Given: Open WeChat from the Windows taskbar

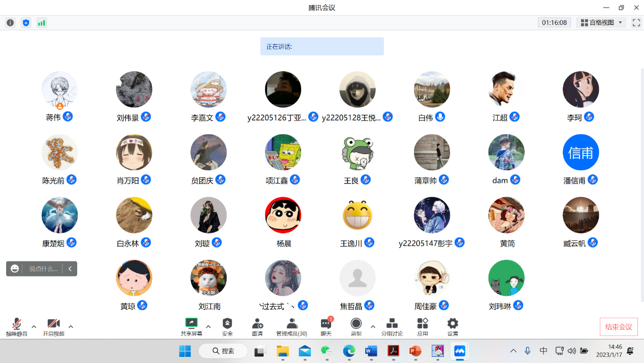Looking at the screenshot, I should pyautogui.click(x=326, y=351).
